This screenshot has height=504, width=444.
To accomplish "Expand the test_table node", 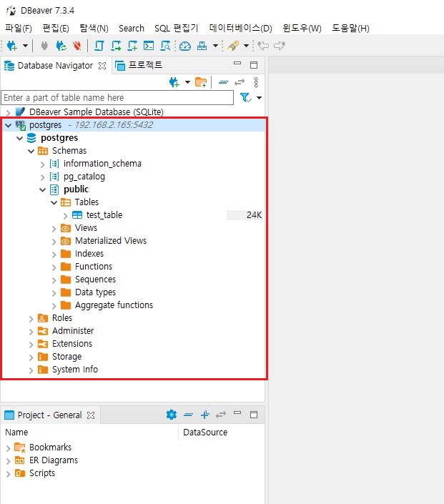I will pos(65,216).
